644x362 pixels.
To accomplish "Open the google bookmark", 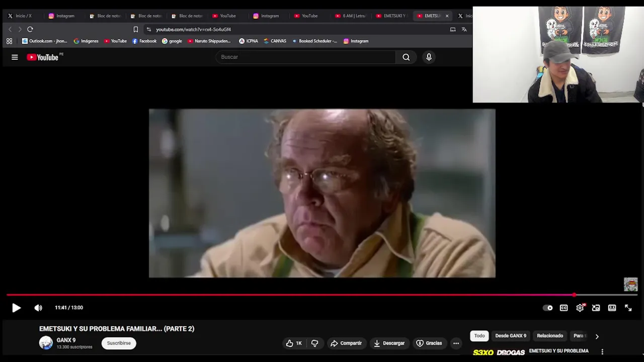I will click(x=172, y=41).
